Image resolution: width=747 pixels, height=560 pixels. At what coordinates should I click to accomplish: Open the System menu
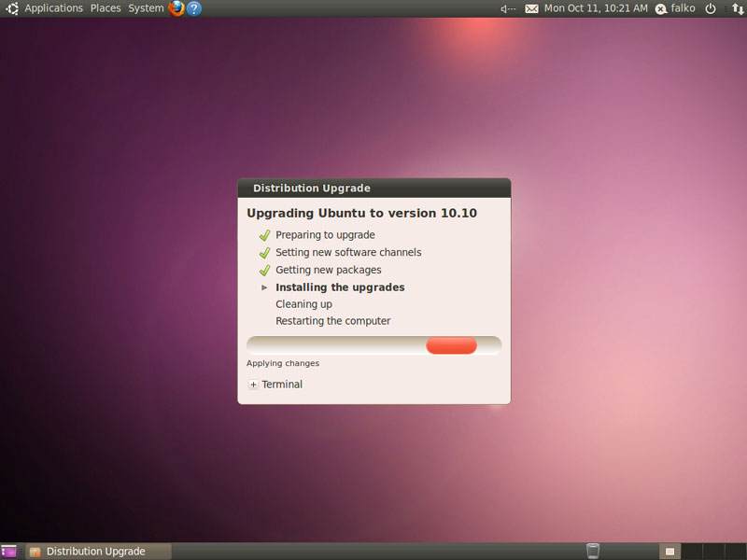pos(146,8)
